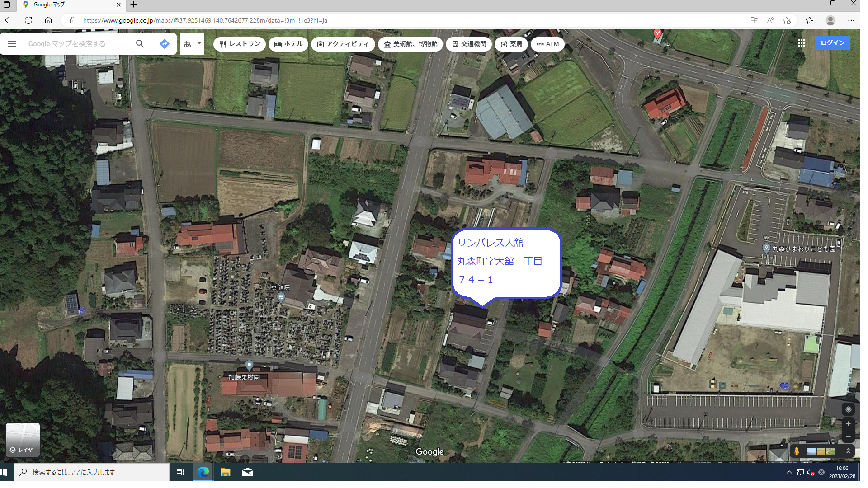Open the network status tray icon
868x488 pixels.
point(800,472)
